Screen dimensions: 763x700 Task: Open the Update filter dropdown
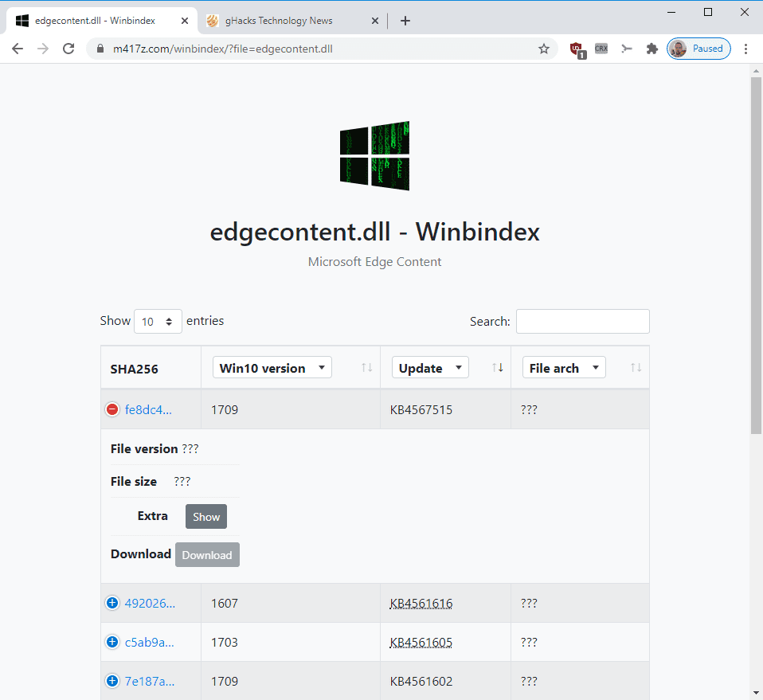click(430, 368)
